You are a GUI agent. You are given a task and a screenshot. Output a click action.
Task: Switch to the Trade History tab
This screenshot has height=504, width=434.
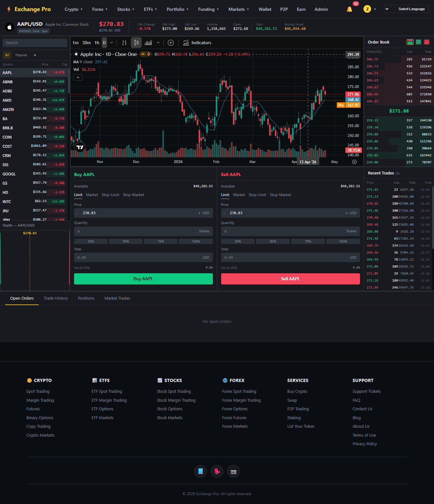coord(56,298)
